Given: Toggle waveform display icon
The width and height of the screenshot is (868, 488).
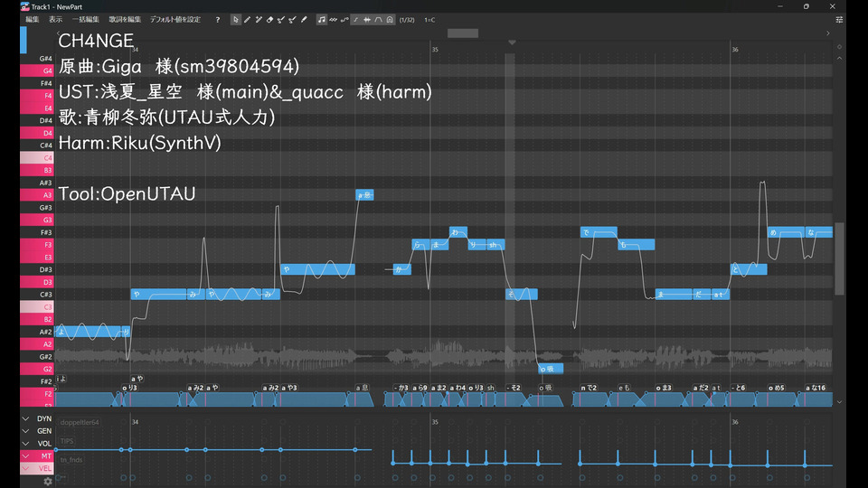Looking at the screenshot, I should (367, 20).
